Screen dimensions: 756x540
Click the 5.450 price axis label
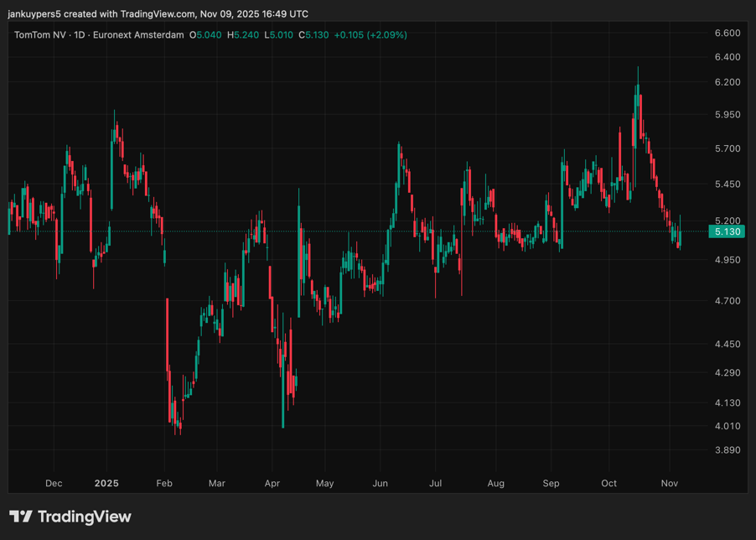[x=728, y=184]
